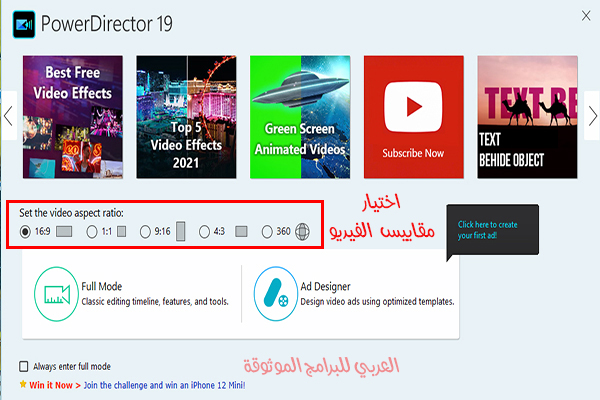600x400 pixels.
Task: Click the Full Mode title text
Action: [x=102, y=286]
